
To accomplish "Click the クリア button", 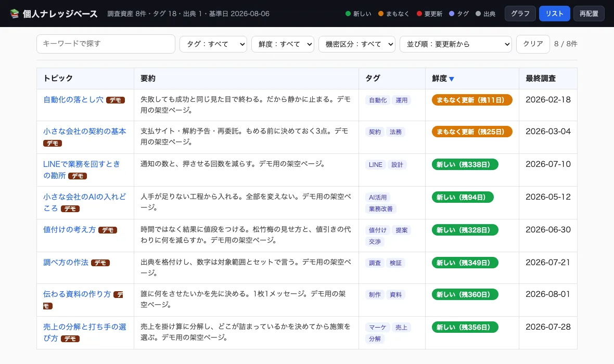I will click(x=533, y=44).
